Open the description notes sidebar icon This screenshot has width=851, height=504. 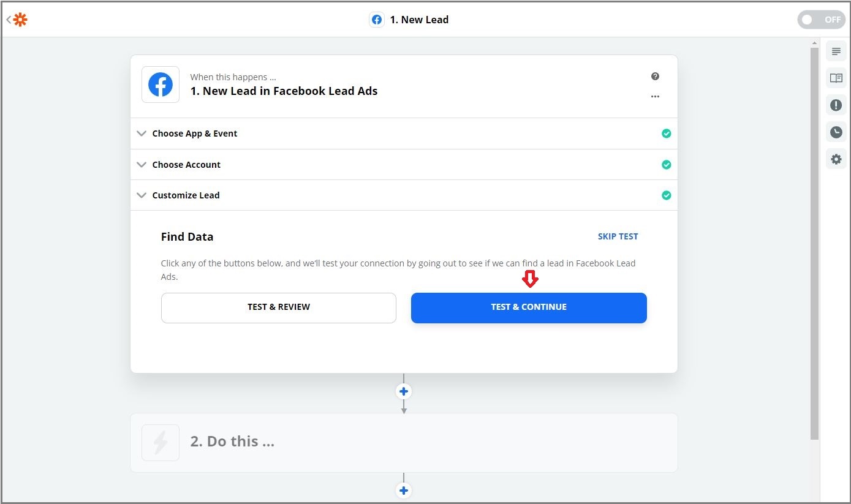pos(836,51)
